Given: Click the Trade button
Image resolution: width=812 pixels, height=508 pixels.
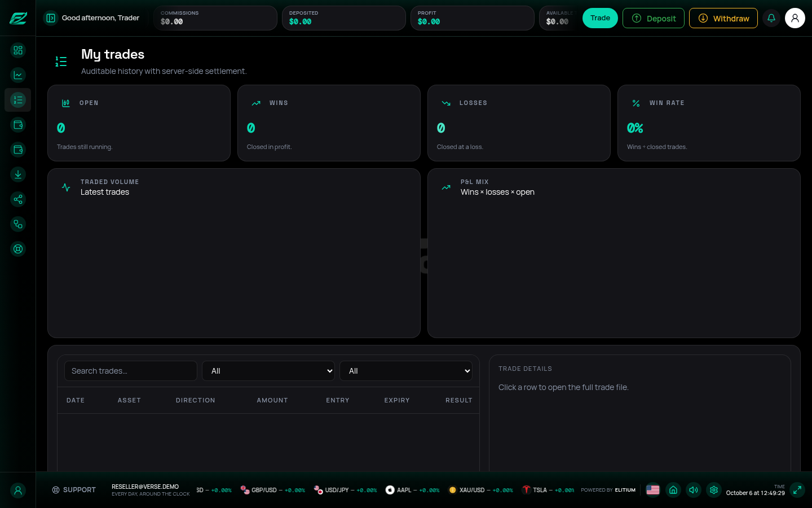Looking at the screenshot, I should coord(600,18).
